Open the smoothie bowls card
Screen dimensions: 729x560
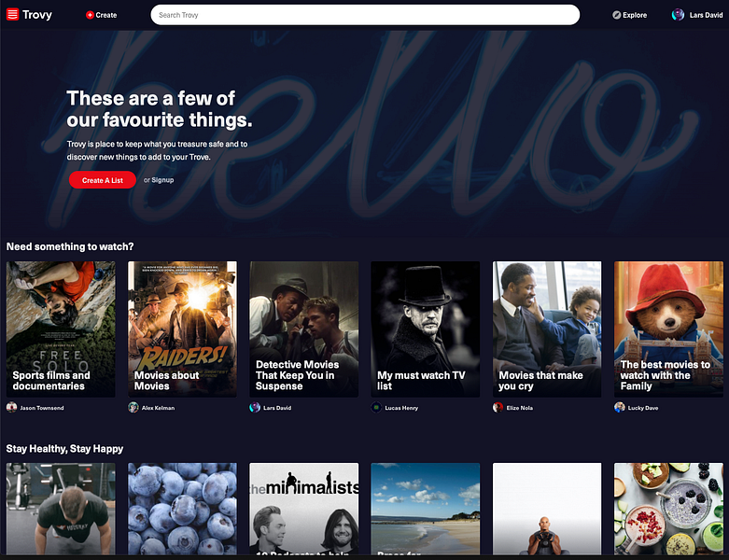click(x=668, y=509)
